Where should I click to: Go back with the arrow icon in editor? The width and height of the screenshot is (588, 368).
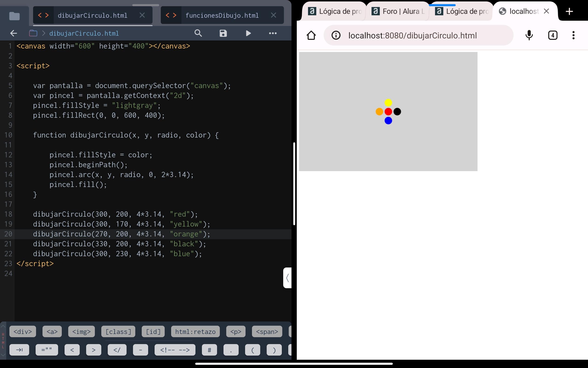(x=14, y=33)
